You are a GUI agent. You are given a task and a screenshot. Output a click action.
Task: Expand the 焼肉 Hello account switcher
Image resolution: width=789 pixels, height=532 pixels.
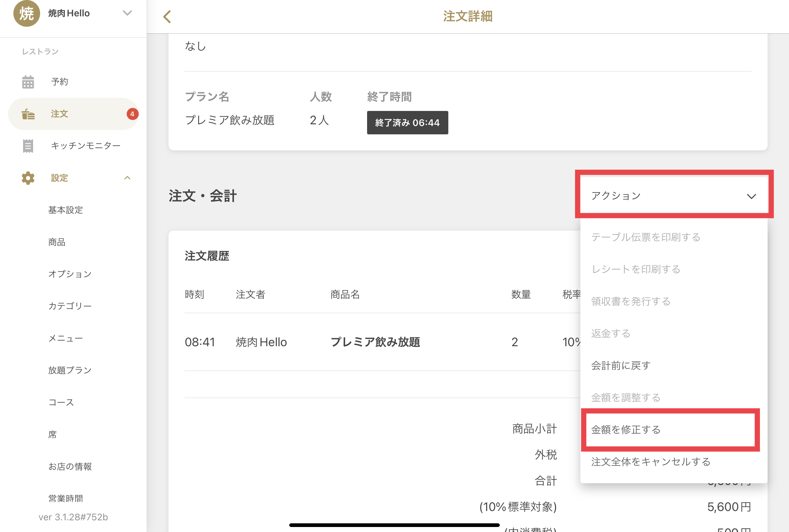click(x=127, y=13)
